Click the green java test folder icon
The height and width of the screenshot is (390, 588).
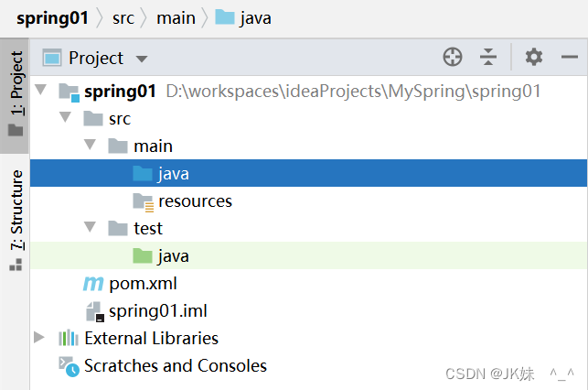click(143, 255)
